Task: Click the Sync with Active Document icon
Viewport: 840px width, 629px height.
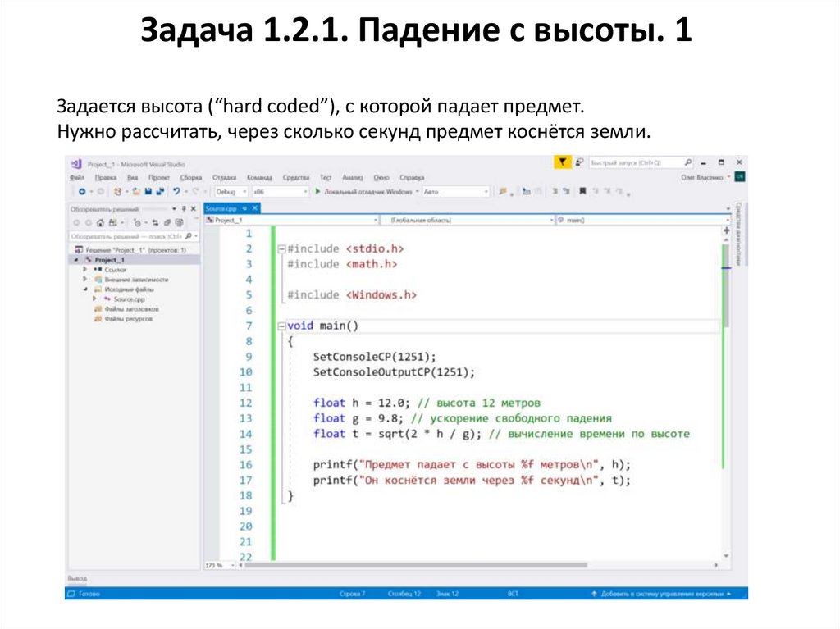Action: [x=155, y=222]
